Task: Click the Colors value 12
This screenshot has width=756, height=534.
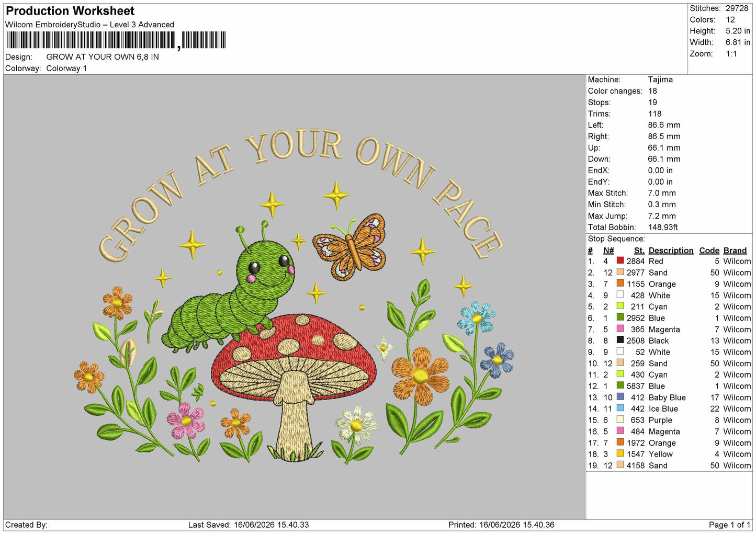Action: (730, 20)
